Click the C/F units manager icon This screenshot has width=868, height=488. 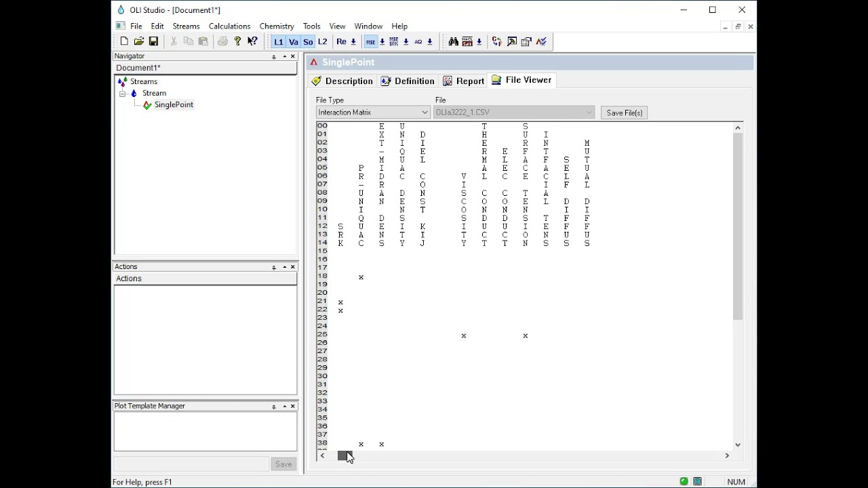(497, 42)
